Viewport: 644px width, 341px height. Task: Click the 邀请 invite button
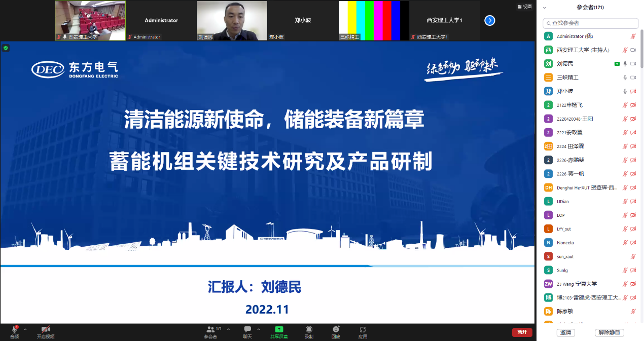click(565, 333)
